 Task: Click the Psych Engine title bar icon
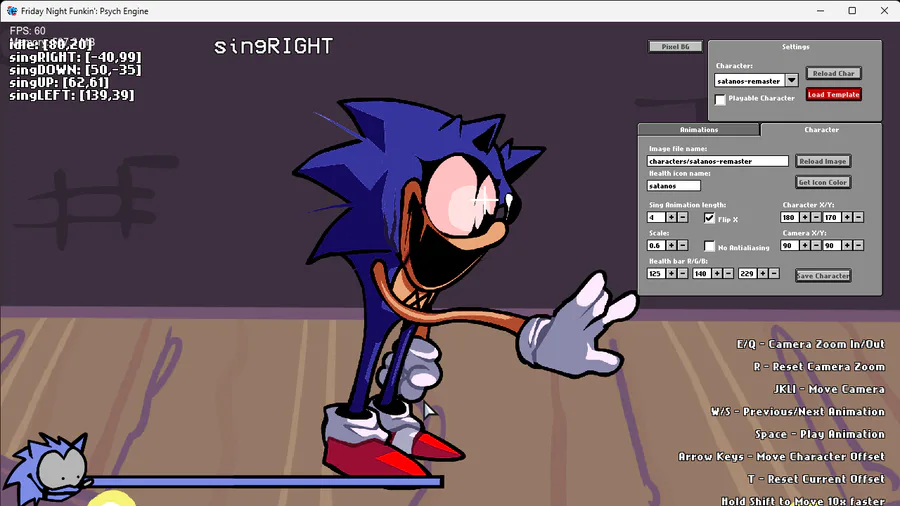point(11,11)
